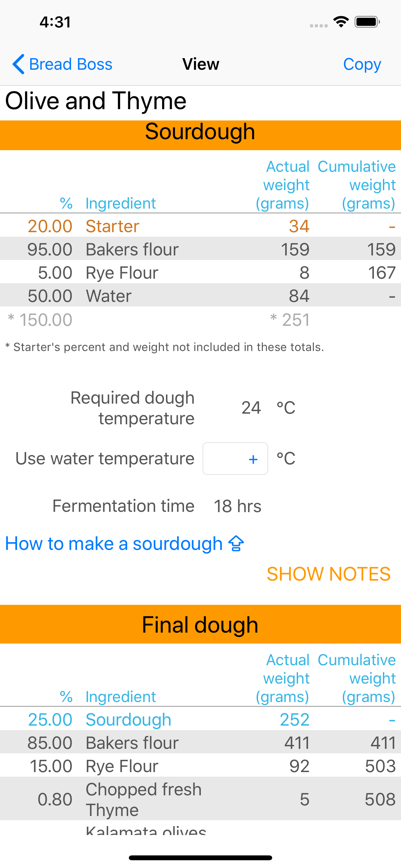Expand SHOW NOTES for the sourdough section

328,574
